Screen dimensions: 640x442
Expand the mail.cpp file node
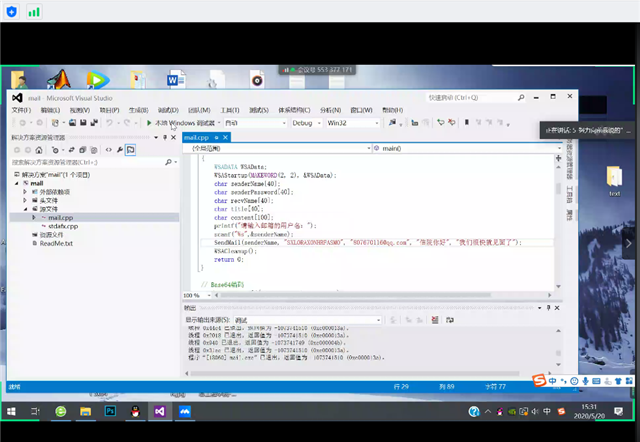pos(33,217)
